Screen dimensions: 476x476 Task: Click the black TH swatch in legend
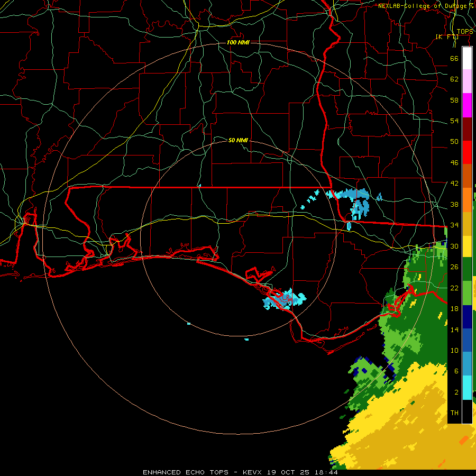[467, 411]
